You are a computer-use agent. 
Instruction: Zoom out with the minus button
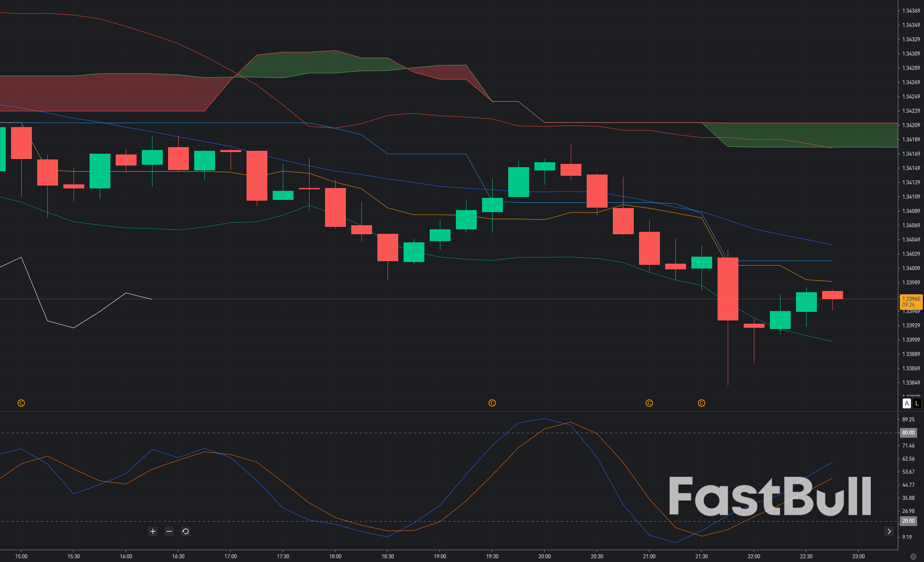point(169,531)
